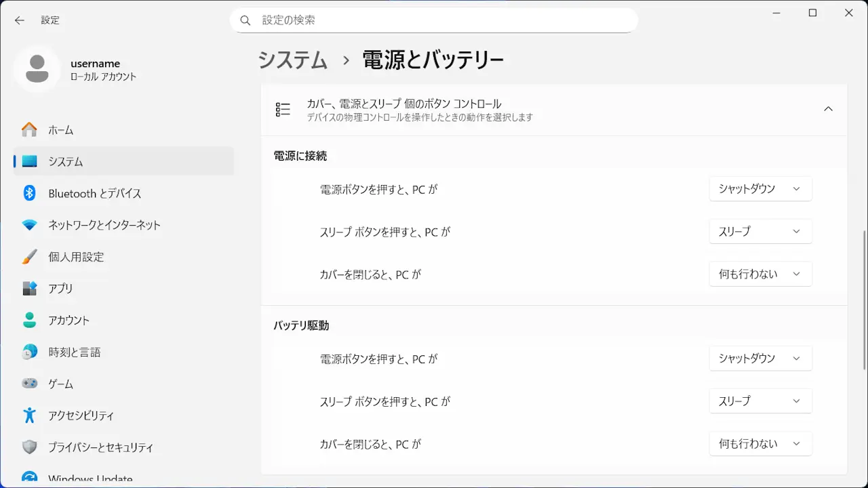The image size is (868, 488).
Task: Select プライバシーとセキュリティ in the sidebar
Action: click(x=100, y=447)
